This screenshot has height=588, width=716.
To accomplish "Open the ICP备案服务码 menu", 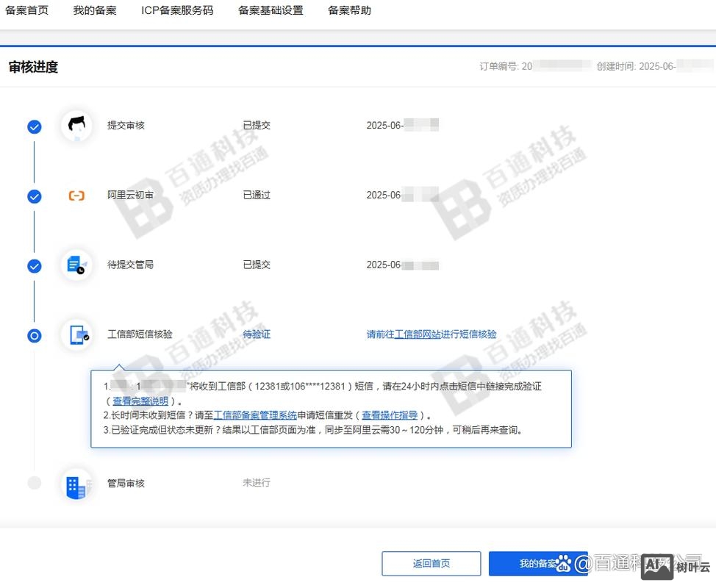I will coord(177,10).
